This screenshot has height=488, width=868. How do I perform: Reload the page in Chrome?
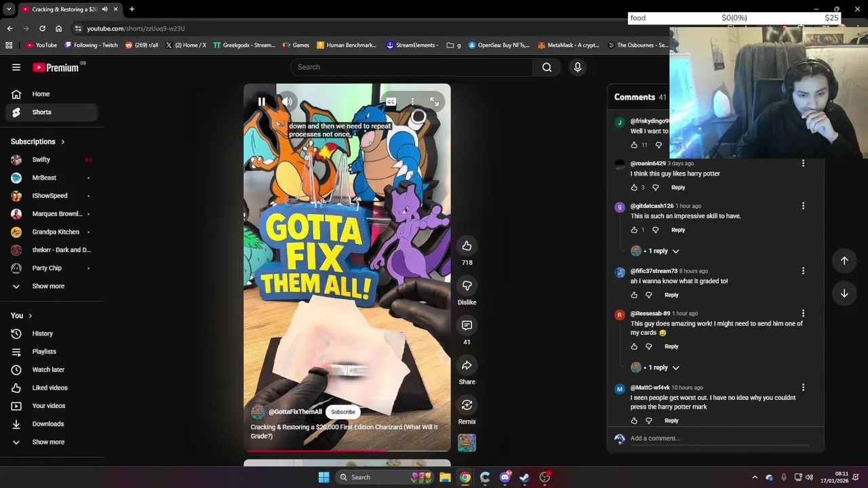(42, 28)
